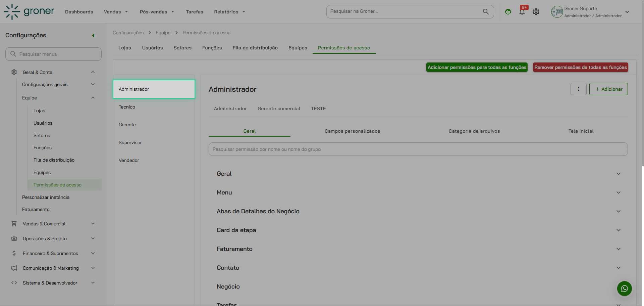Click the + Adicionar button
Image resolution: width=644 pixels, height=306 pixels.
click(608, 89)
